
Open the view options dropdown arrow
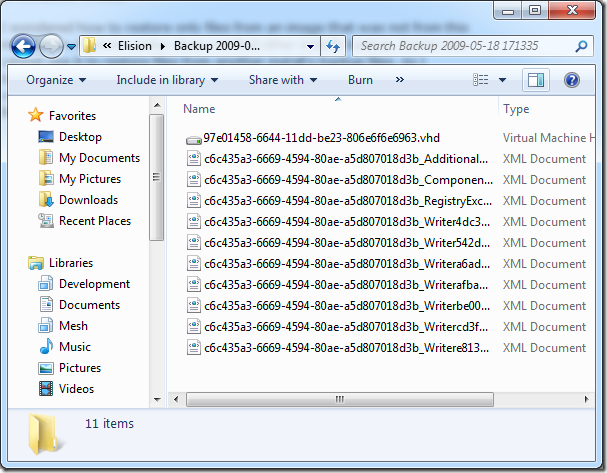pyautogui.click(x=502, y=80)
